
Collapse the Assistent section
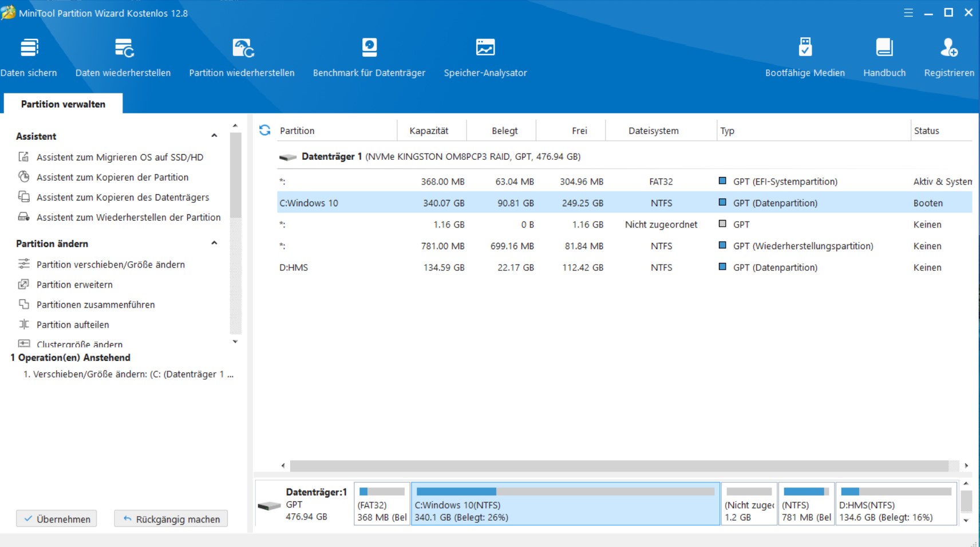[214, 136]
